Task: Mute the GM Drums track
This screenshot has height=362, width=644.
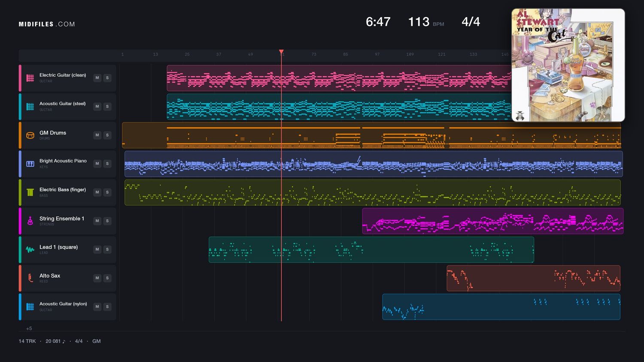Action: 97,135
